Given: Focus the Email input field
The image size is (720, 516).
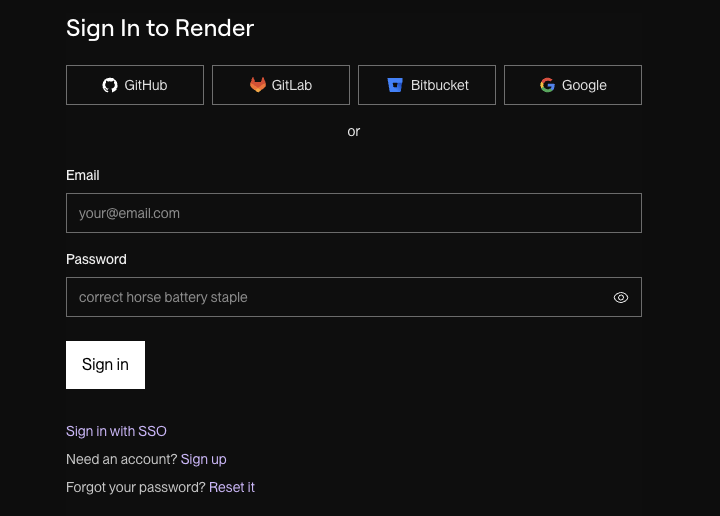Looking at the screenshot, I should (x=354, y=213).
